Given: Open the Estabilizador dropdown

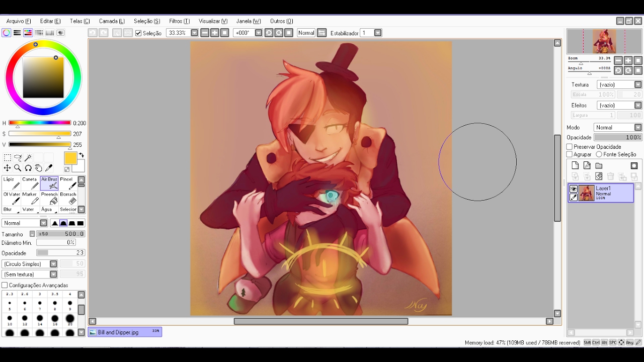Looking at the screenshot, I should click(378, 33).
